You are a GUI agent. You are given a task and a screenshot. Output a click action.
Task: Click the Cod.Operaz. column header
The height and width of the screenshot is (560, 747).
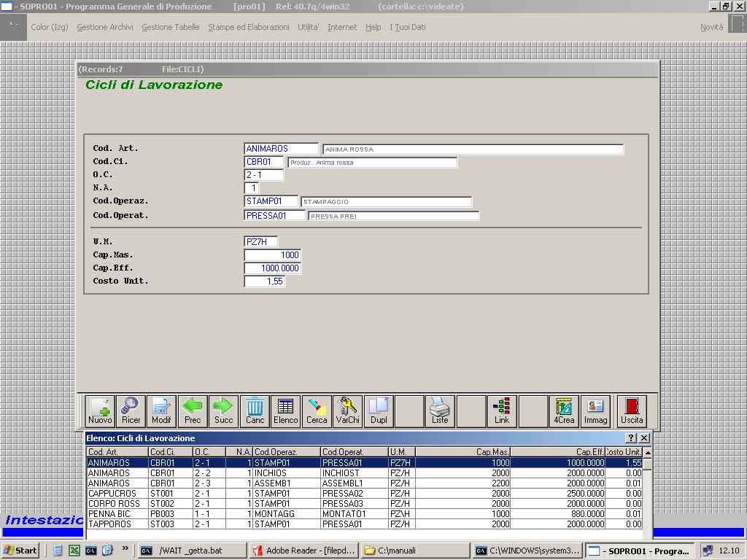click(287, 451)
